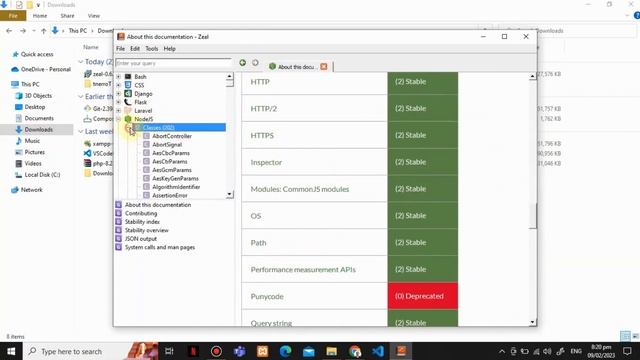Click the red '(0) Deprecated' cell for Punycode
This screenshot has width=640, height=360.
tap(422, 296)
